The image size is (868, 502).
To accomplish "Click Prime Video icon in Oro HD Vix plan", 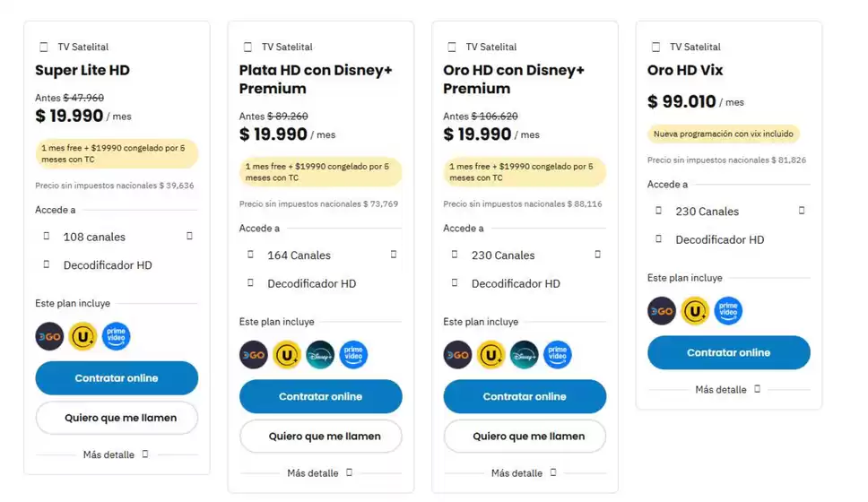I will click(x=728, y=311).
